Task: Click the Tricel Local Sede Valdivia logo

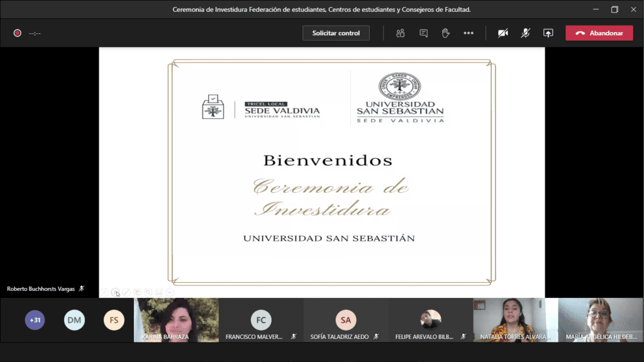Action: point(261,107)
